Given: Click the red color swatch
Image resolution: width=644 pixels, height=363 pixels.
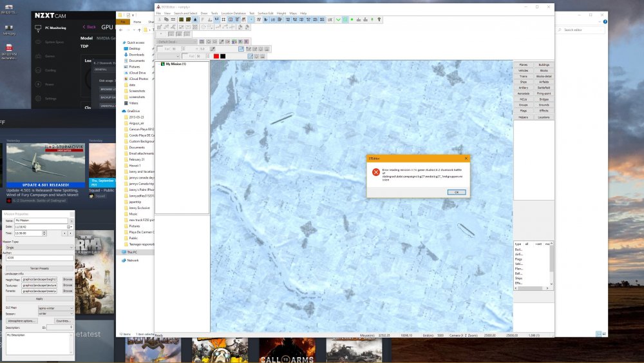Looking at the screenshot, I should pyautogui.click(x=216, y=56).
